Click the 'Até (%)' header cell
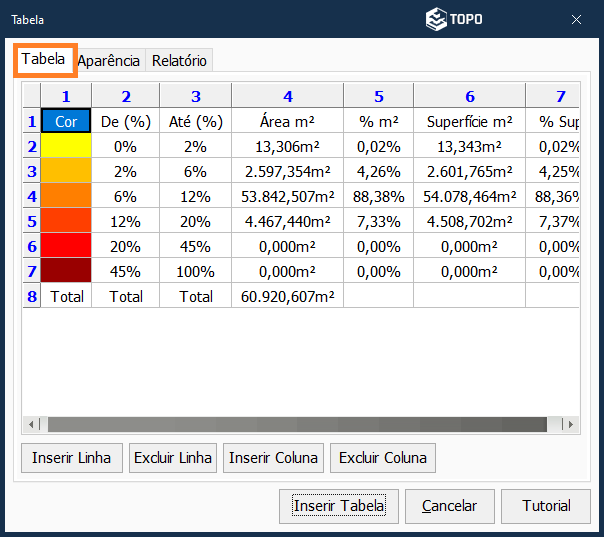This screenshot has width=604, height=537. (196, 121)
